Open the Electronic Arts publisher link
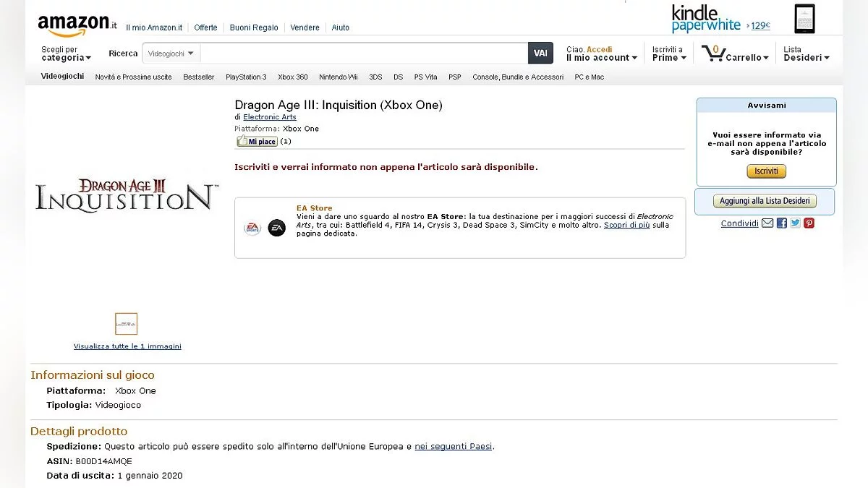868x488 pixels. click(269, 117)
